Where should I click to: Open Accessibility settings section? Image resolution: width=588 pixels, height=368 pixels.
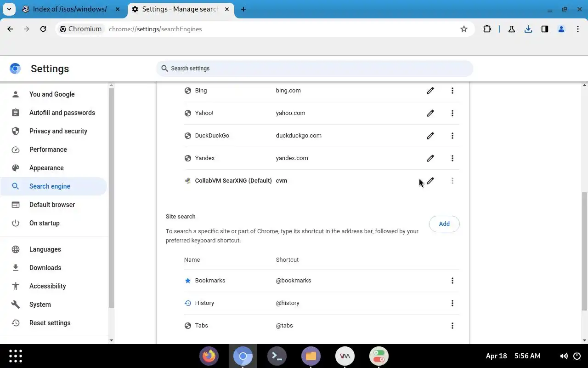click(x=54, y=286)
